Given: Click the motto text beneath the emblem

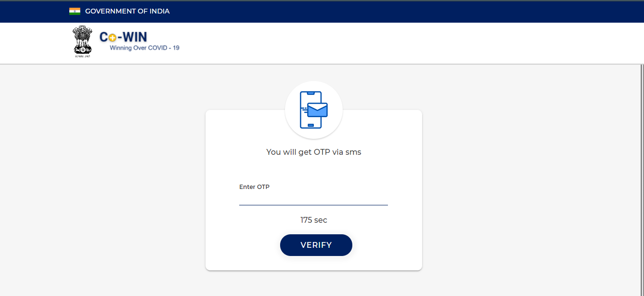Looking at the screenshot, I should 82,56.
